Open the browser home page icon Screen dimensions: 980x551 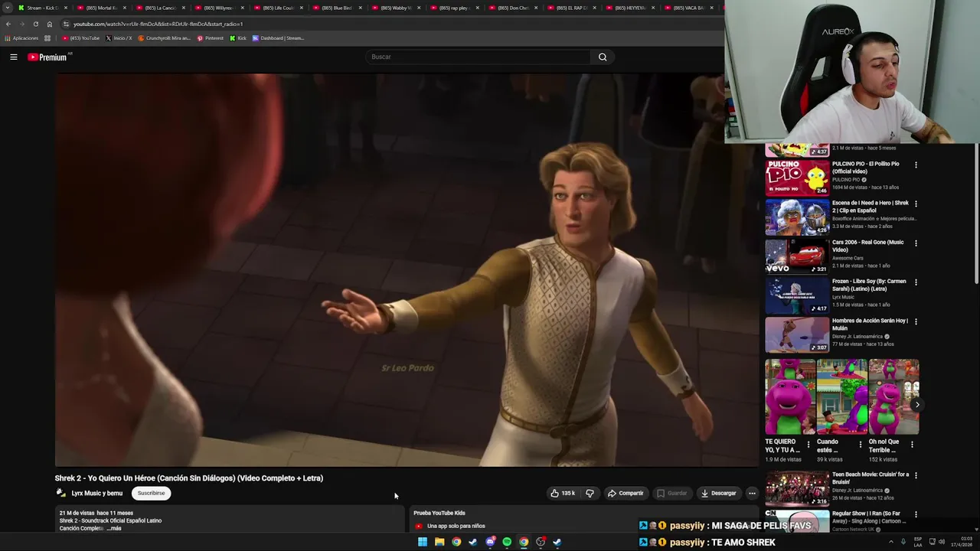coord(50,24)
